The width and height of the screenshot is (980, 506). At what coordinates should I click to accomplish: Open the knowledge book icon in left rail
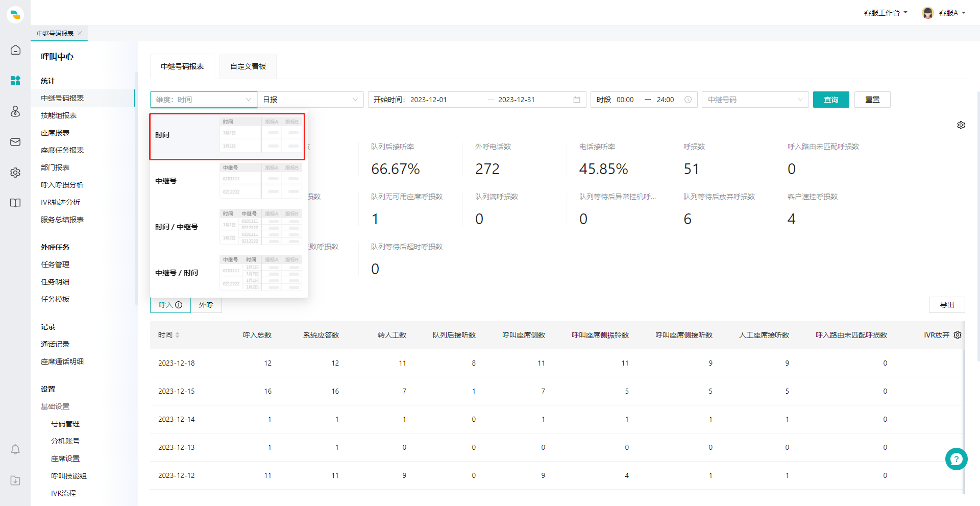point(15,203)
